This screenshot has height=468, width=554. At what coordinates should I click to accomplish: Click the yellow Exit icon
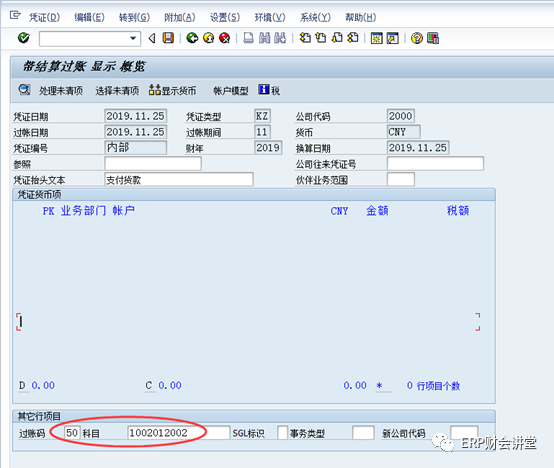click(208, 38)
